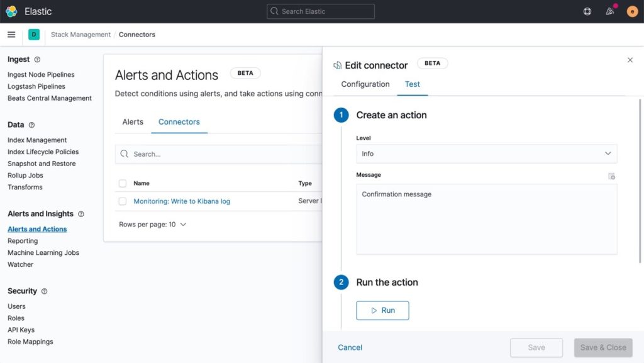Go to Index Management
Screen dimensions: 644x363
tap(37, 140)
